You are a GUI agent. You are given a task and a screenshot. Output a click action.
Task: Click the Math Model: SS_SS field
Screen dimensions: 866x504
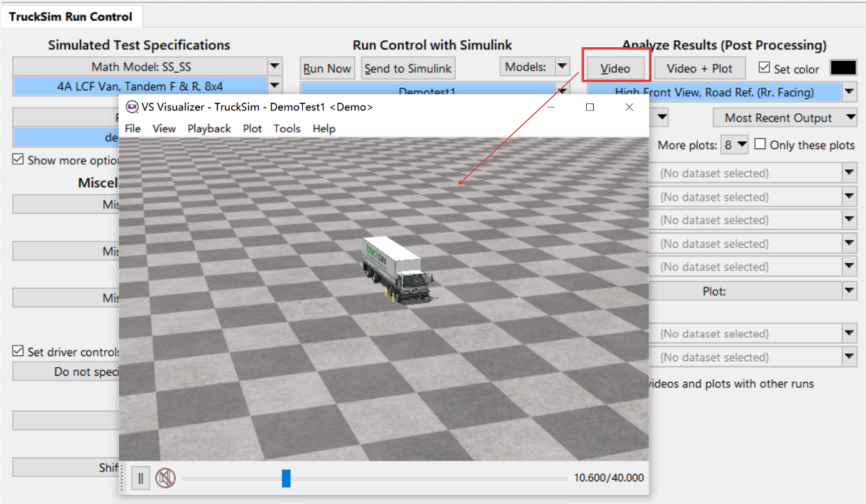click(140, 67)
